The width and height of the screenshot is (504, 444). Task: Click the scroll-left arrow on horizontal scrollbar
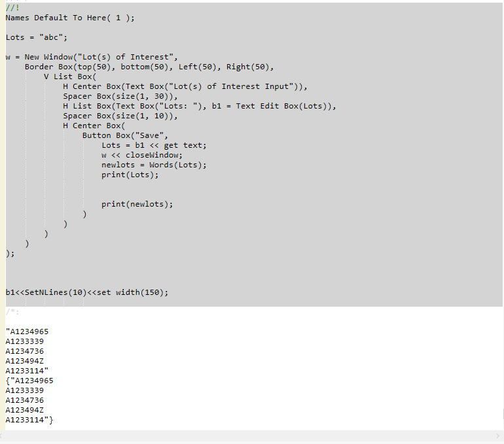pos(3,436)
